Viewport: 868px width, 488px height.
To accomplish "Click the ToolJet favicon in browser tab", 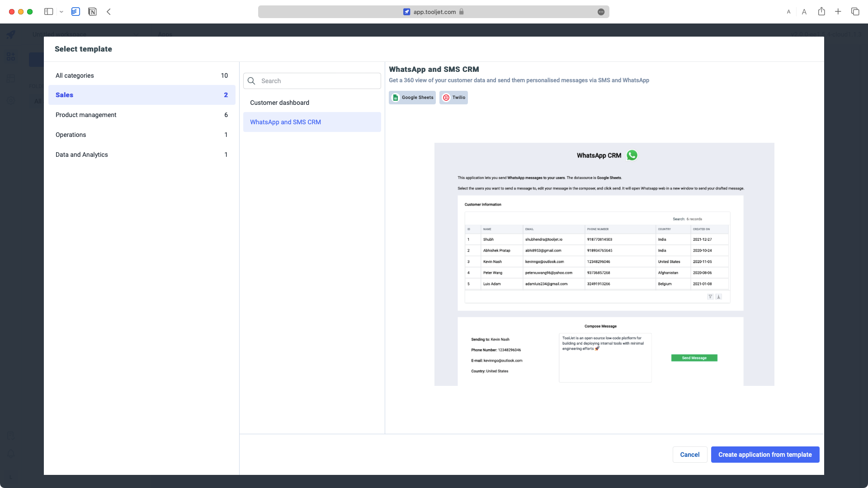I will [x=406, y=12].
